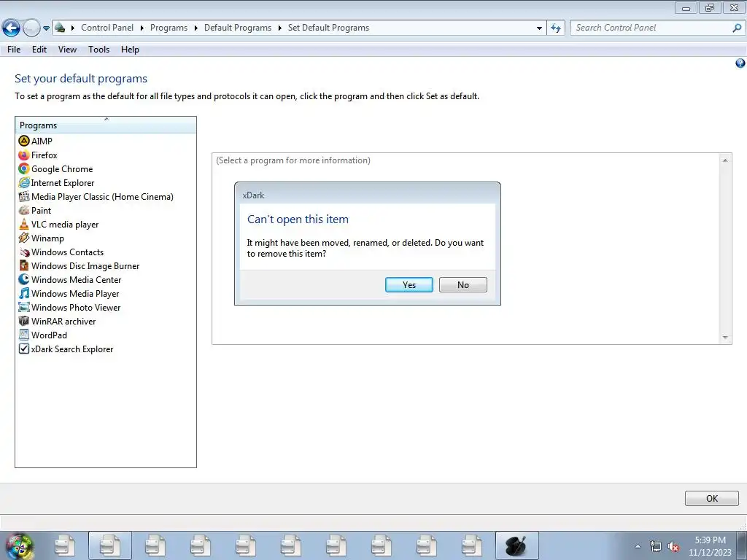Select the Windows Contacts icon
The image size is (747, 560).
pyautogui.click(x=24, y=252)
